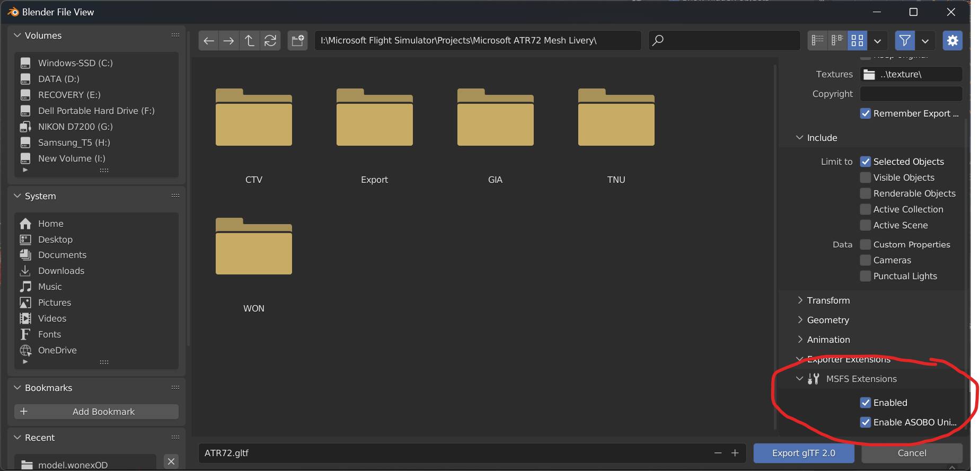This screenshot has height=471, width=980.
Task: Click the Home house icon
Action: (25, 224)
